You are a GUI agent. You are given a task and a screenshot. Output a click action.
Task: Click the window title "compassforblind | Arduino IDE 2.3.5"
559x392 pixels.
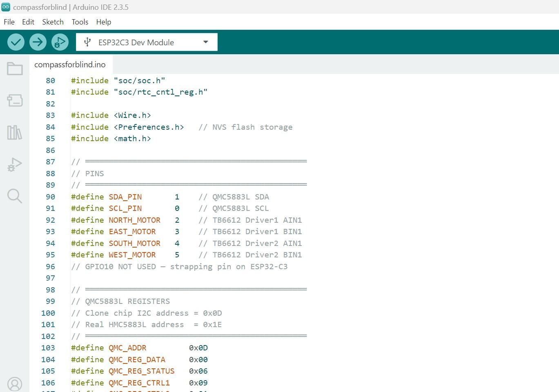coord(71,7)
